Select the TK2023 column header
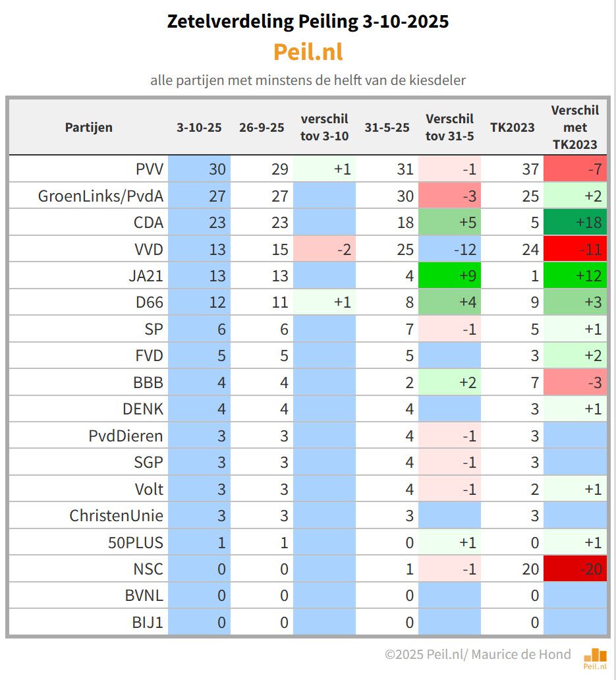 [x=512, y=127]
